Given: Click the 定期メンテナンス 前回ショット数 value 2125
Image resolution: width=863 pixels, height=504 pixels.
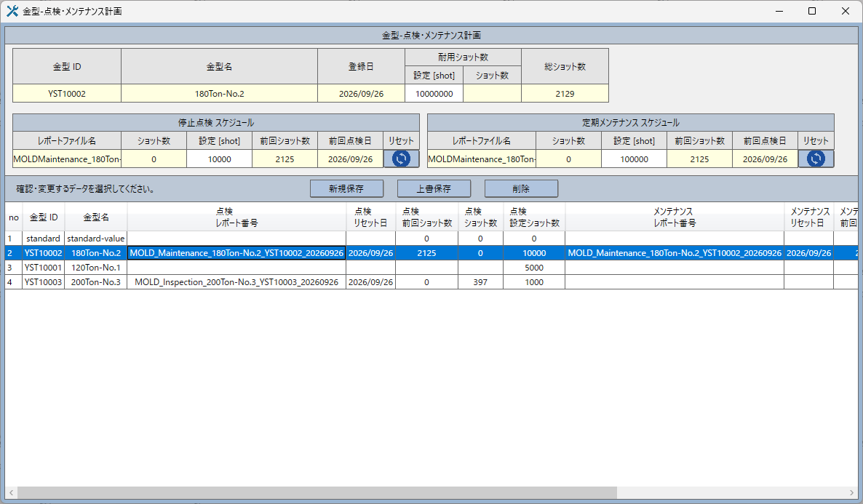Looking at the screenshot, I should tap(699, 159).
